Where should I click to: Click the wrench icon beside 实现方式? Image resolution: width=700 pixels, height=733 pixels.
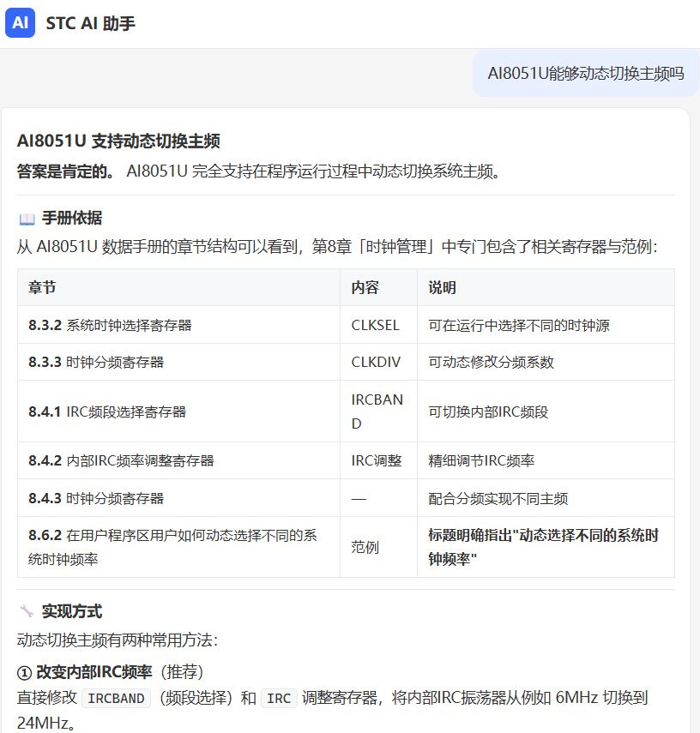click(x=27, y=611)
